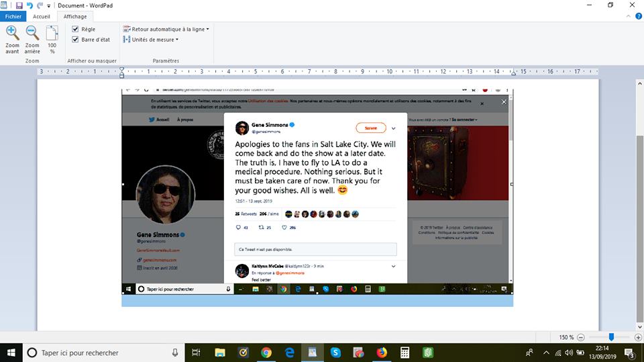Open Task View from the taskbar
This screenshot has height=362, width=644.
pos(196,353)
